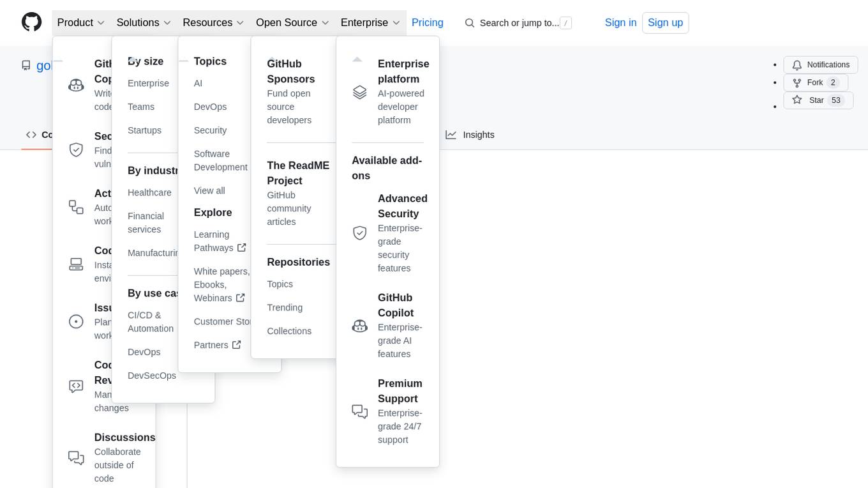Click the Issues circle icon in Product menu
868x488 pixels.
click(x=76, y=321)
